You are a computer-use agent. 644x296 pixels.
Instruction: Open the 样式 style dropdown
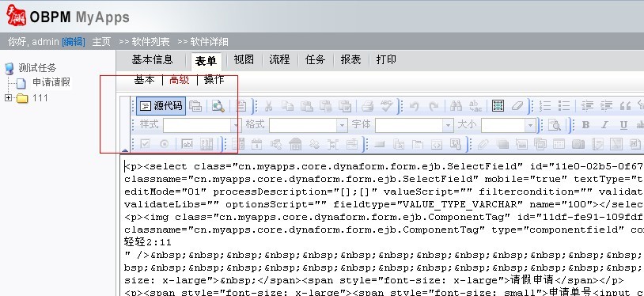202,125
